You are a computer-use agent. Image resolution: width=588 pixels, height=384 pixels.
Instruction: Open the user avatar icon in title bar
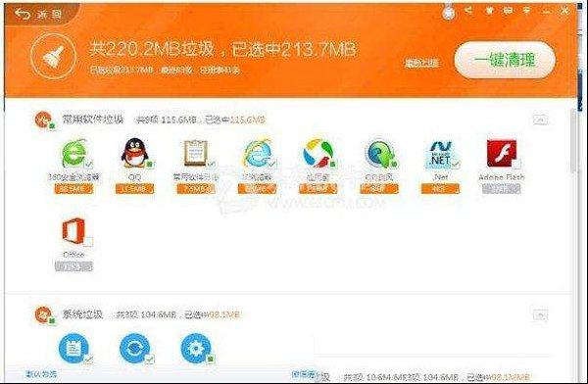pyautogui.click(x=449, y=13)
